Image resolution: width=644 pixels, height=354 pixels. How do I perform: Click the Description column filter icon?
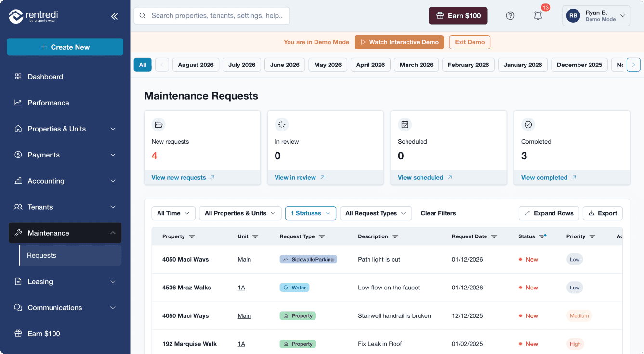click(x=395, y=236)
